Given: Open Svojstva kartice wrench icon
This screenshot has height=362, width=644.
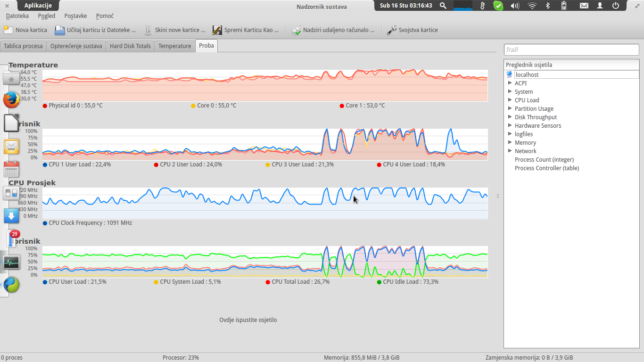Looking at the screenshot, I should pos(392,30).
